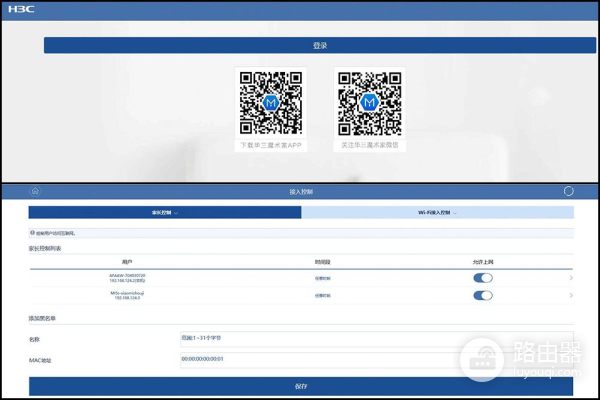Expand the chevron next to Wi-Fi接入控制
Viewport: 600px width, 400px height.
[455, 213]
